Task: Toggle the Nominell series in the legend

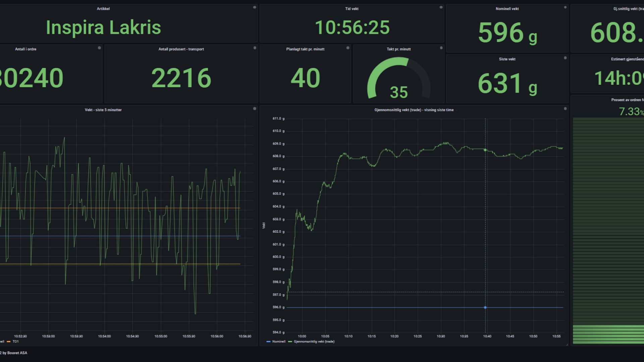Action: (x=278, y=342)
